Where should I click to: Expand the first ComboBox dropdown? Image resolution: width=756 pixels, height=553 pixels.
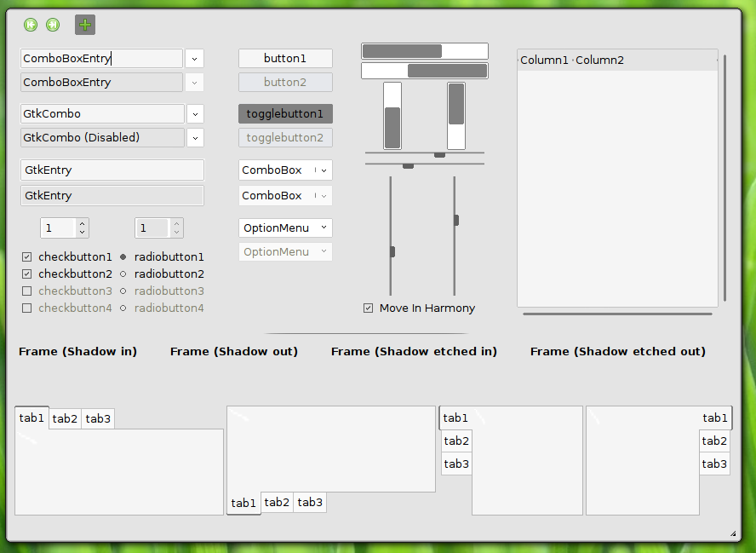point(285,170)
